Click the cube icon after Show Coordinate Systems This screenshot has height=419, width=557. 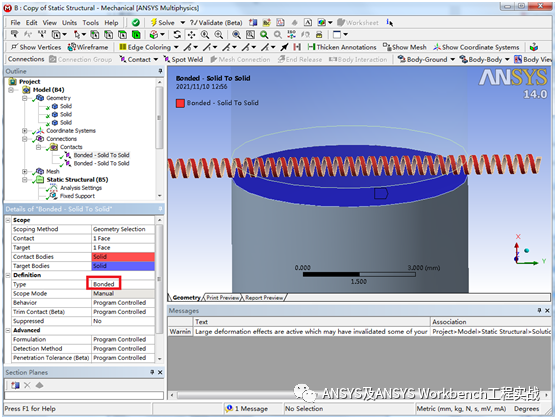[533, 47]
